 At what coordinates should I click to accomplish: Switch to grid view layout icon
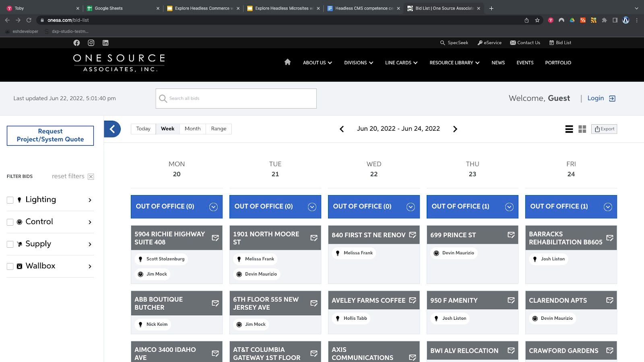[x=582, y=129]
